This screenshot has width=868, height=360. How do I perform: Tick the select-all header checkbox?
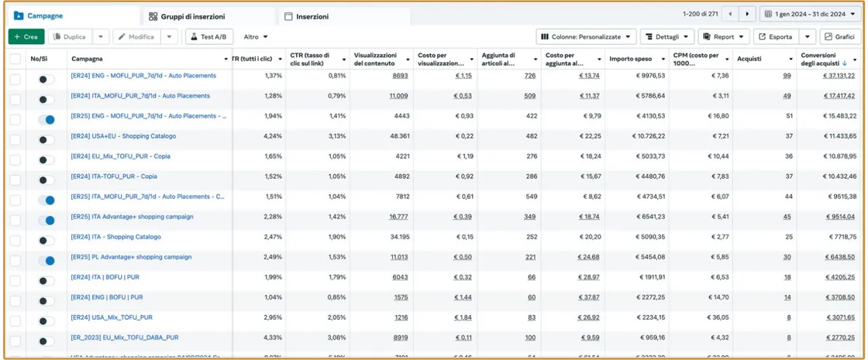[15, 59]
